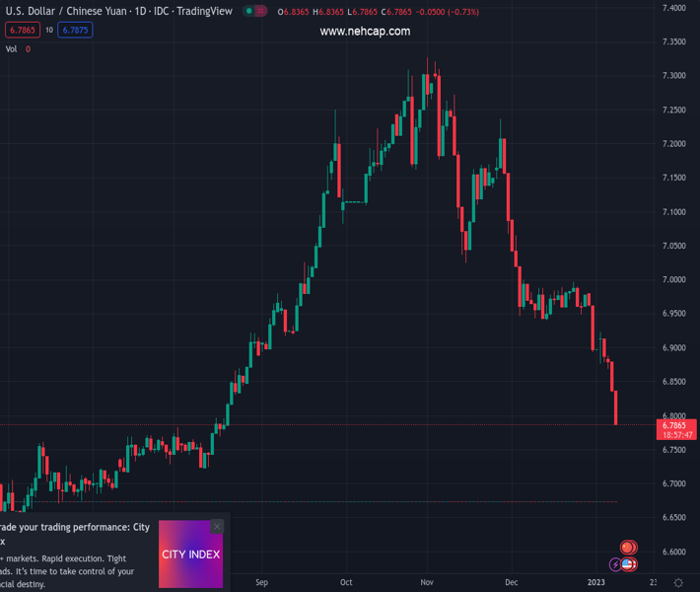This screenshot has width=700, height=592.
Task: Close the City Index advertisement
Action: click(217, 527)
